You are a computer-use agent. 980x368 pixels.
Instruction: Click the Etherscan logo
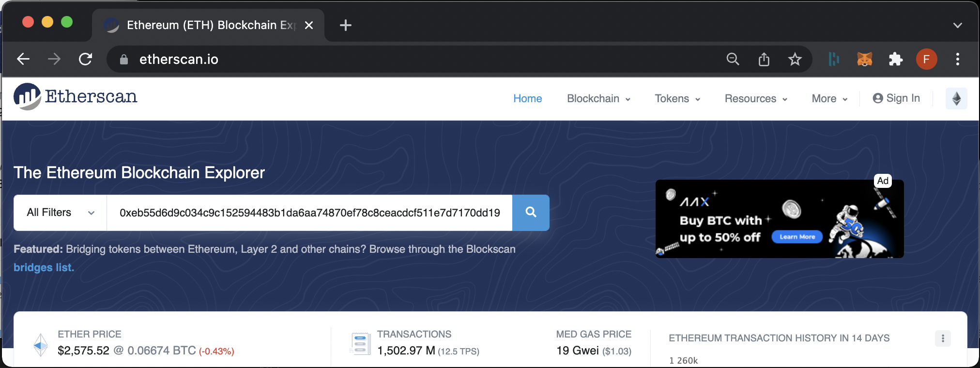[76, 96]
